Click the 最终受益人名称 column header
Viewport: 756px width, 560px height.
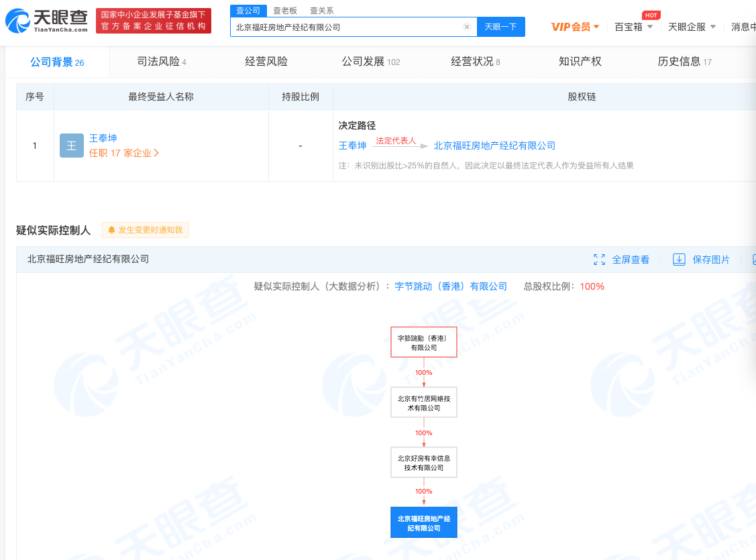(161, 97)
